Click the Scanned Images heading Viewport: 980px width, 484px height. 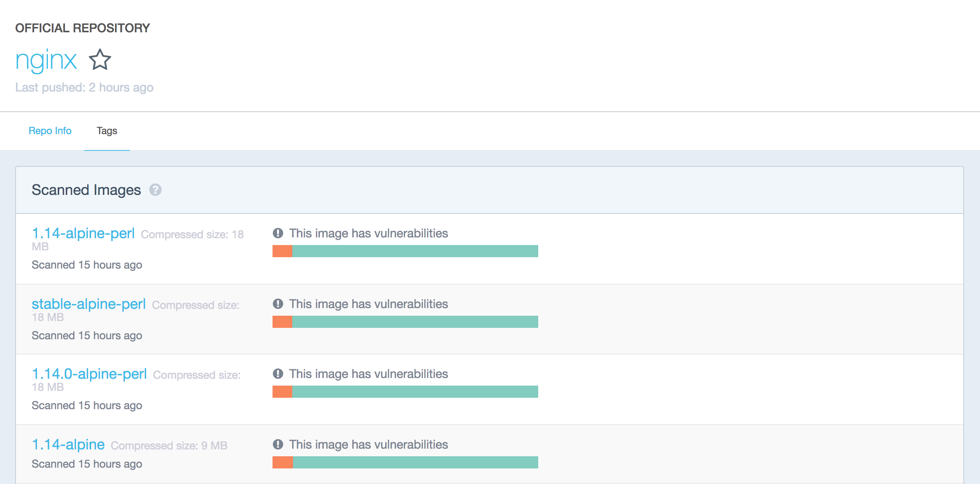point(86,190)
